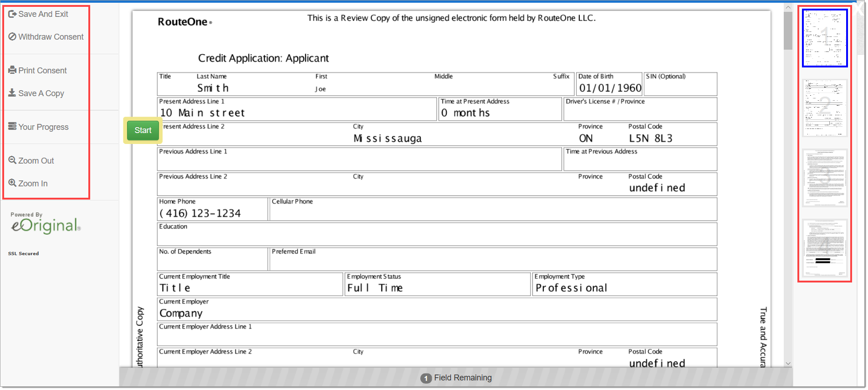Open page 3 thumbnail
The width and height of the screenshot is (868, 390).
point(825,178)
